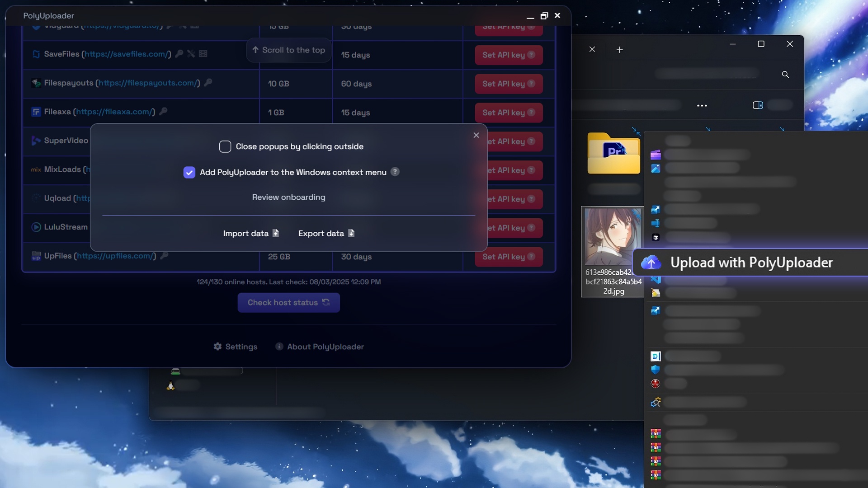This screenshot has width=868, height=488.
Task: Open the filespayouts.com link
Action: pos(147,83)
